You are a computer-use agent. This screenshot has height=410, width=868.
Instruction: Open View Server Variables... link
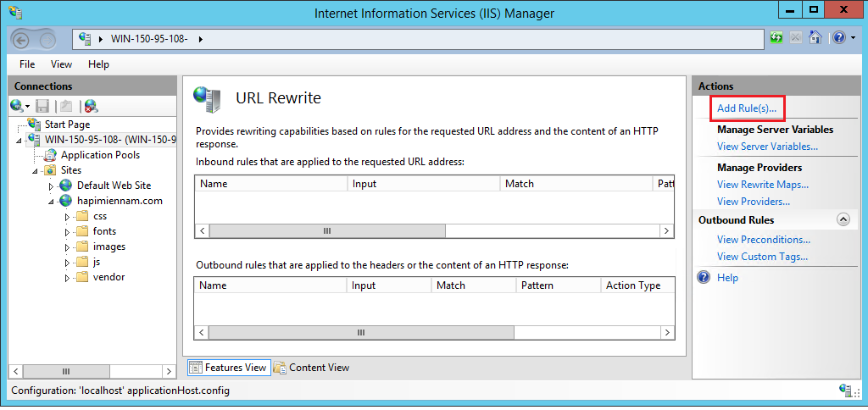tap(767, 147)
